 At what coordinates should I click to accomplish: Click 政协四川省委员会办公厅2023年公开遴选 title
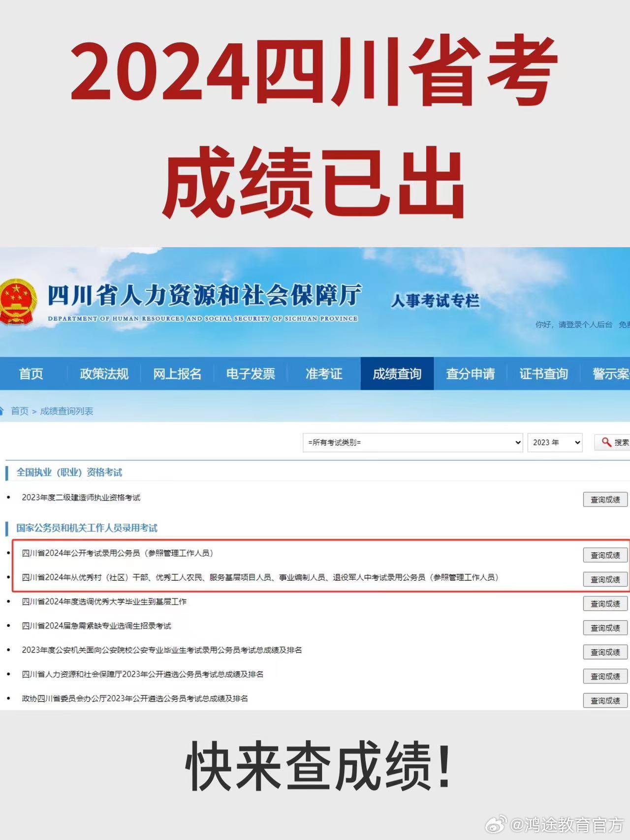click(135, 698)
